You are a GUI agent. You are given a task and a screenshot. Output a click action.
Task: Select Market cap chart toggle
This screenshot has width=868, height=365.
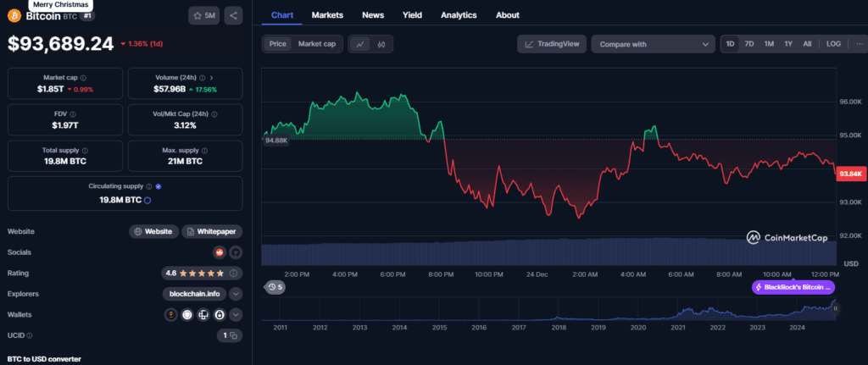click(x=317, y=44)
